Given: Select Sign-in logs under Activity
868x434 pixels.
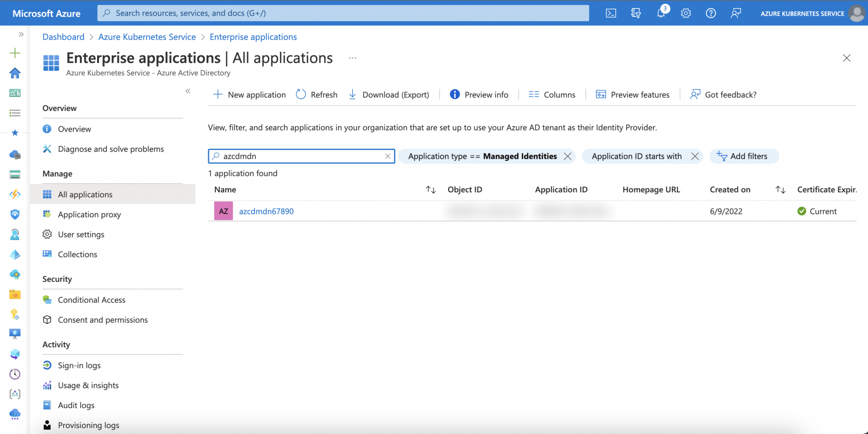Looking at the screenshot, I should (x=79, y=365).
